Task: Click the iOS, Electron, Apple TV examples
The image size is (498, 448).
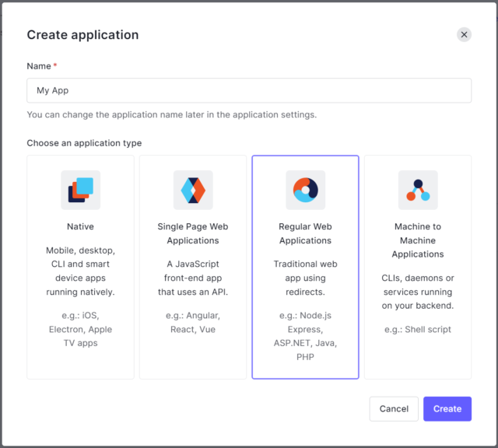Action: (x=80, y=329)
